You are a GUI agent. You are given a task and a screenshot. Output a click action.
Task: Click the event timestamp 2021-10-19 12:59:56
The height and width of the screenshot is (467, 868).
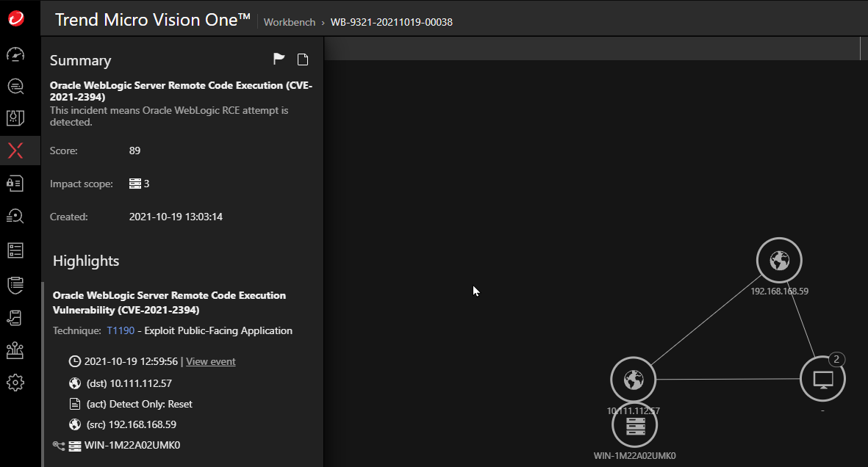(x=132, y=361)
